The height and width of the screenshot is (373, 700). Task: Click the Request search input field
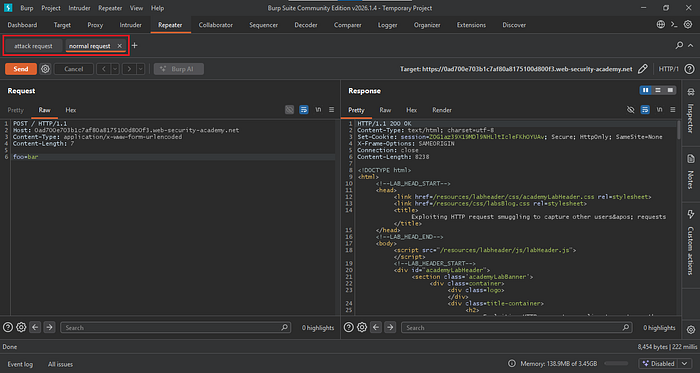(175, 327)
